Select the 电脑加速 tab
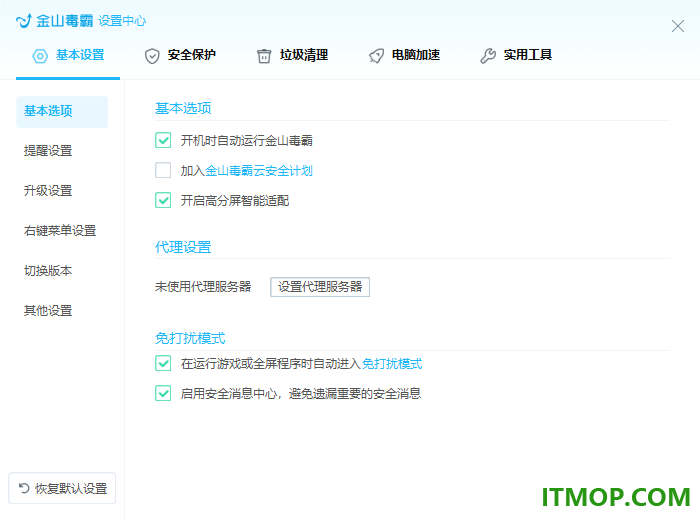Image resolution: width=700 pixels, height=520 pixels. (x=404, y=56)
